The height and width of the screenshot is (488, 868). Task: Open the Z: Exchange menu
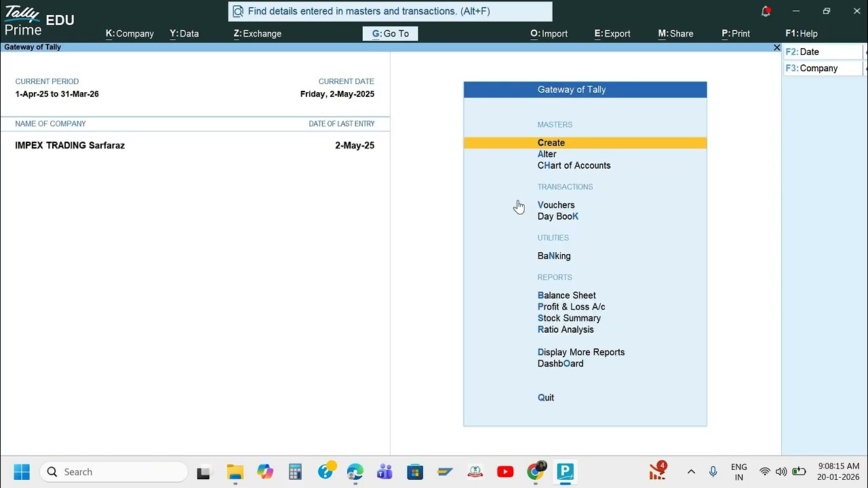point(257,34)
